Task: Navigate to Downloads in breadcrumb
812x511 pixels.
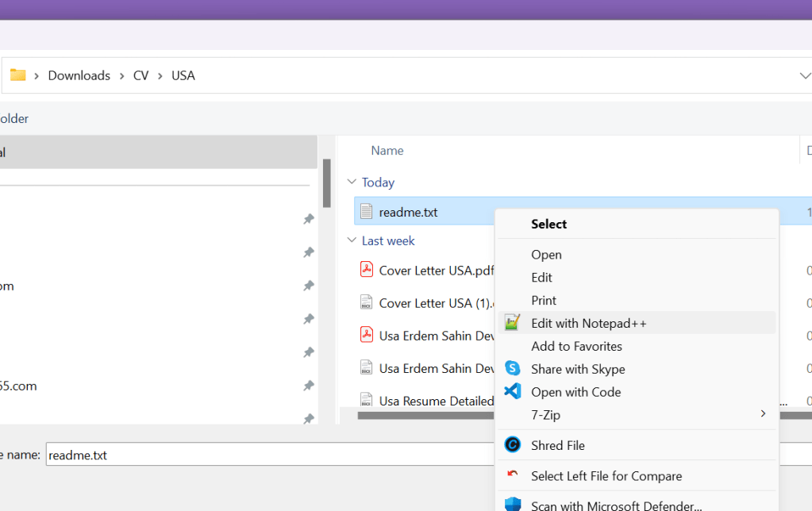Action: coord(79,75)
